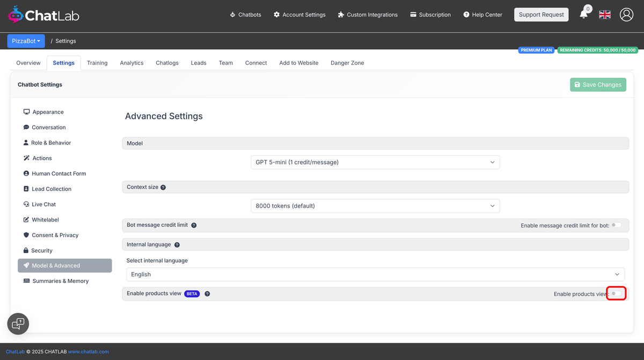Image resolution: width=644 pixels, height=360 pixels.
Task: Open the chat widget bubble at bottom left
Action: click(x=18, y=324)
